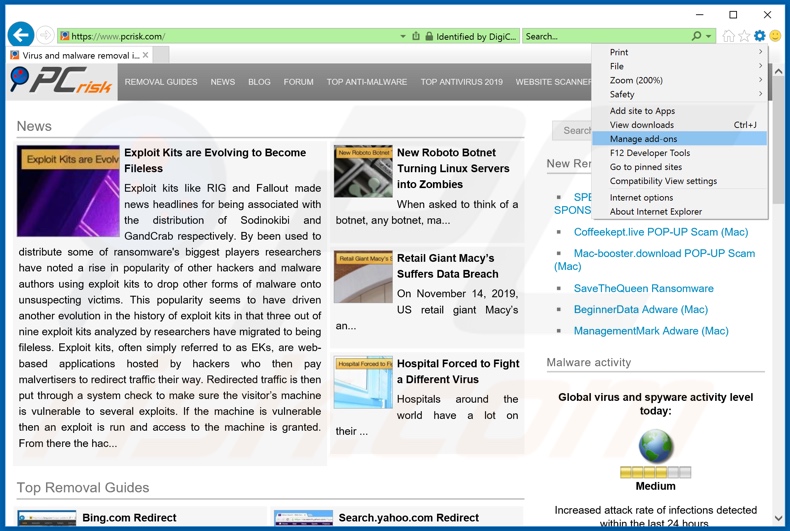The width and height of the screenshot is (790, 531).
Task: Click the PCrisk logo
Action: click(x=60, y=81)
